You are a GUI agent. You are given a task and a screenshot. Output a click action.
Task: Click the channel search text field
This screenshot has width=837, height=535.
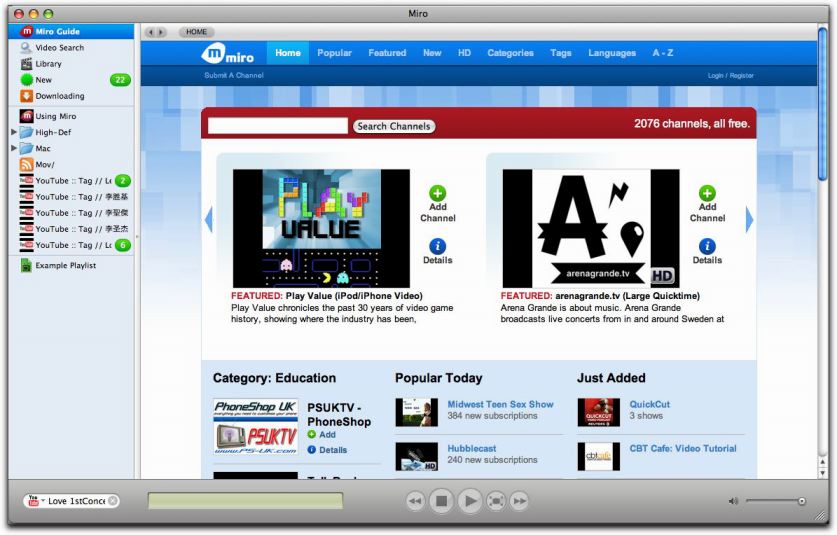278,126
